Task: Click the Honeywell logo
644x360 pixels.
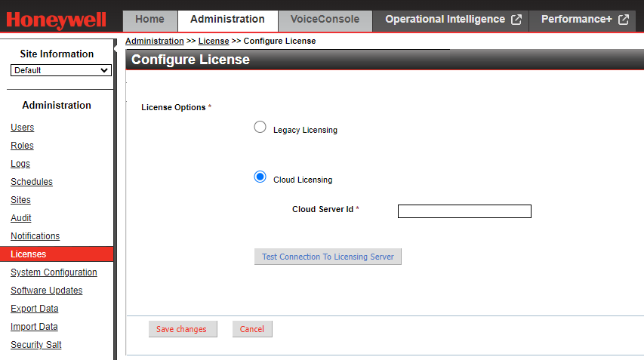Action: pyautogui.click(x=57, y=20)
